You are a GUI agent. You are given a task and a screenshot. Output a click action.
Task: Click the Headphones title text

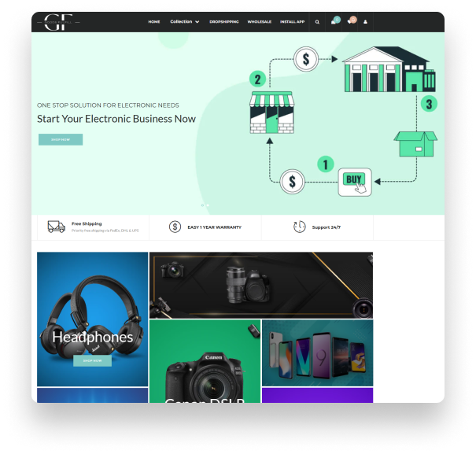[x=93, y=337]
